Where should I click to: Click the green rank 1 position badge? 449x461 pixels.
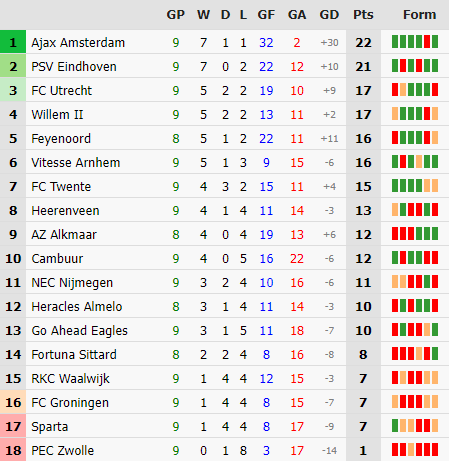point(13,42)
